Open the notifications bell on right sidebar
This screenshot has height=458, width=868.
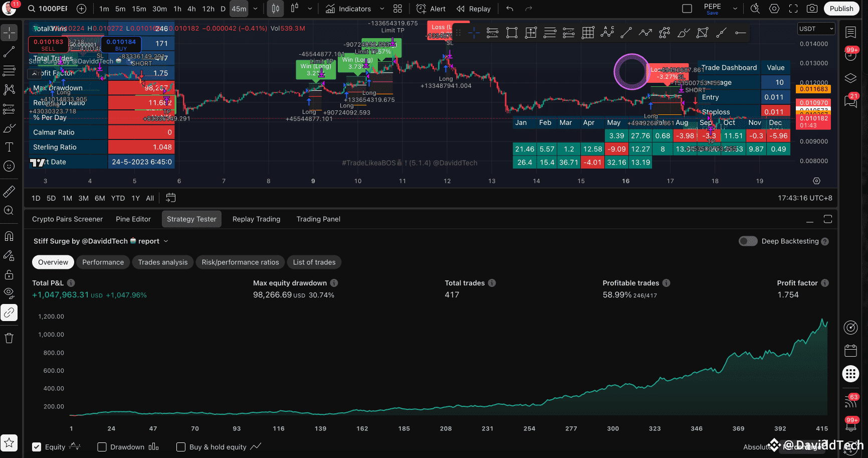pos(850,425)
